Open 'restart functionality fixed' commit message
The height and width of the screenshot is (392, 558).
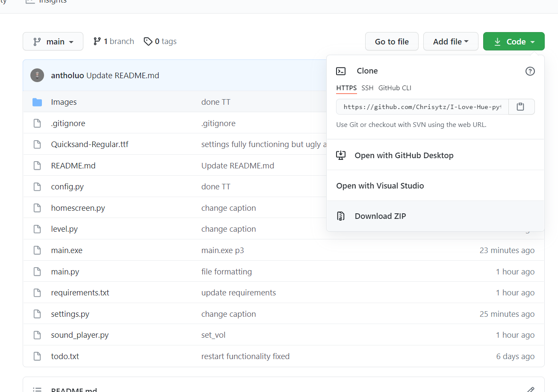coord(245,356)
